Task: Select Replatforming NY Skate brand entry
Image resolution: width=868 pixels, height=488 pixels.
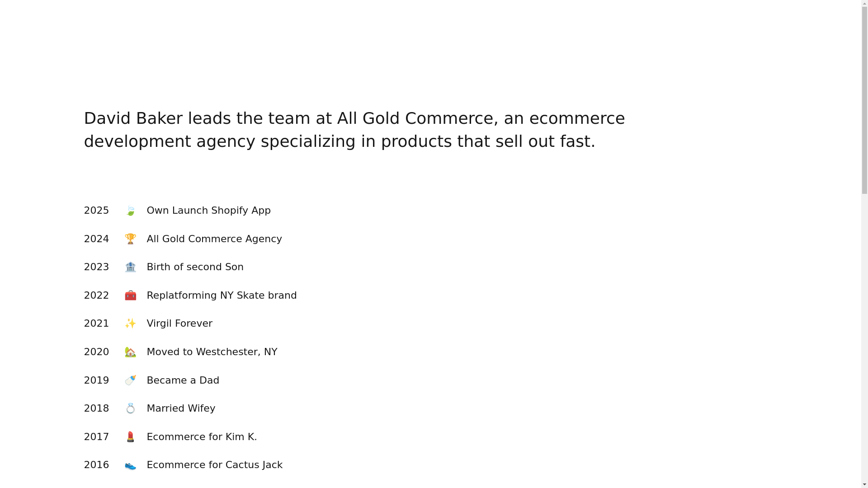Action: click(222, 296)
